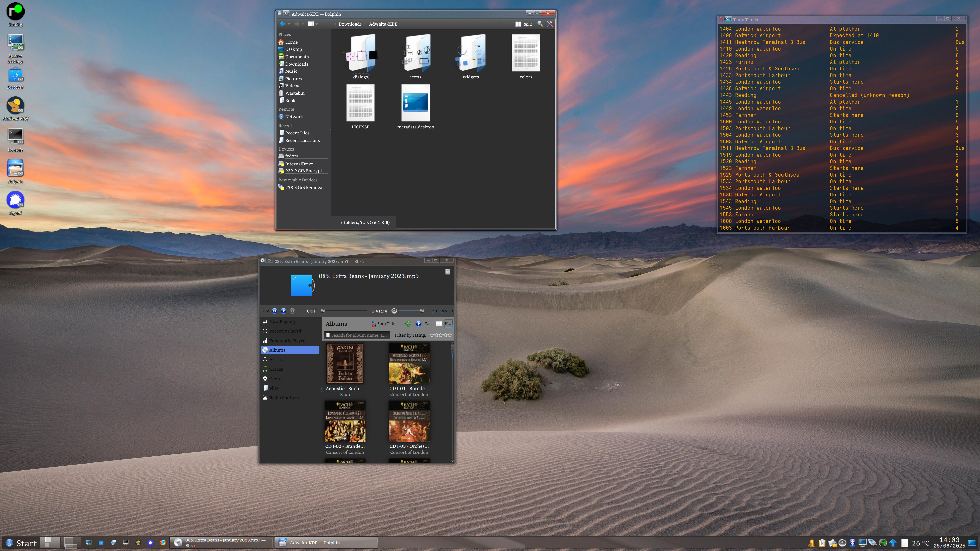Click Downloads in the Dolphin breadcrumb
This screenshot has height=551, width=980.
pos(350,24)
